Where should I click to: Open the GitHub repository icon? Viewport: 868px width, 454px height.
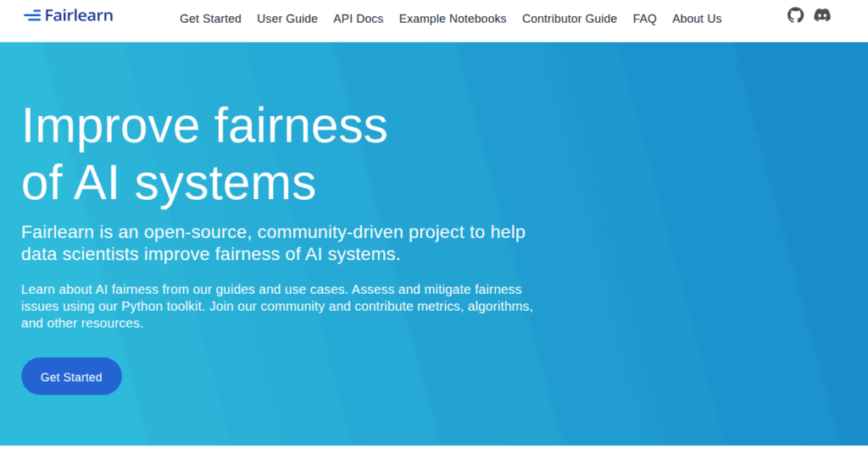795,15
